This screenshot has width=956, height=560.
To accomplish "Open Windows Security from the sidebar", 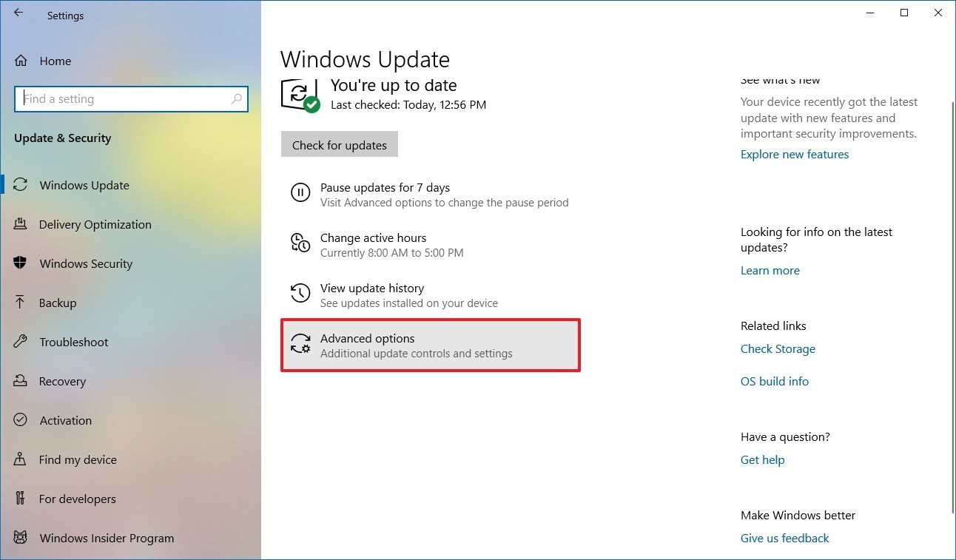I will point(84,263).
